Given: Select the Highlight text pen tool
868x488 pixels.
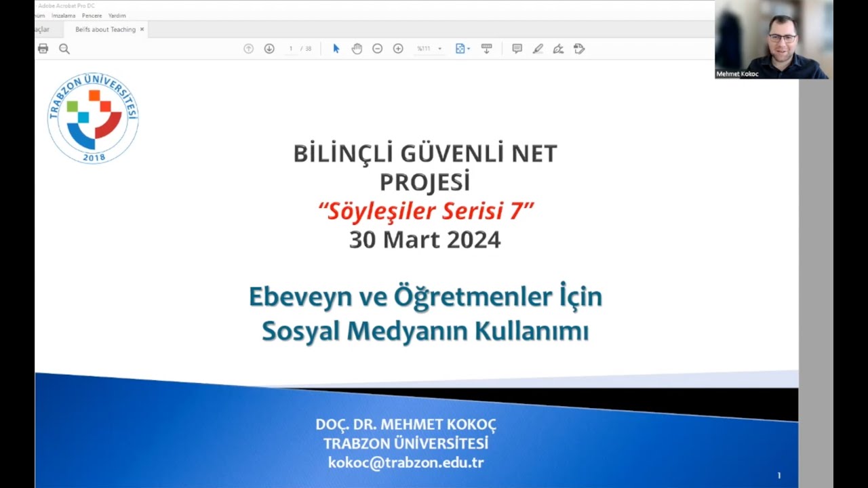Looking at the screenshot, I should tap(538, 49).
